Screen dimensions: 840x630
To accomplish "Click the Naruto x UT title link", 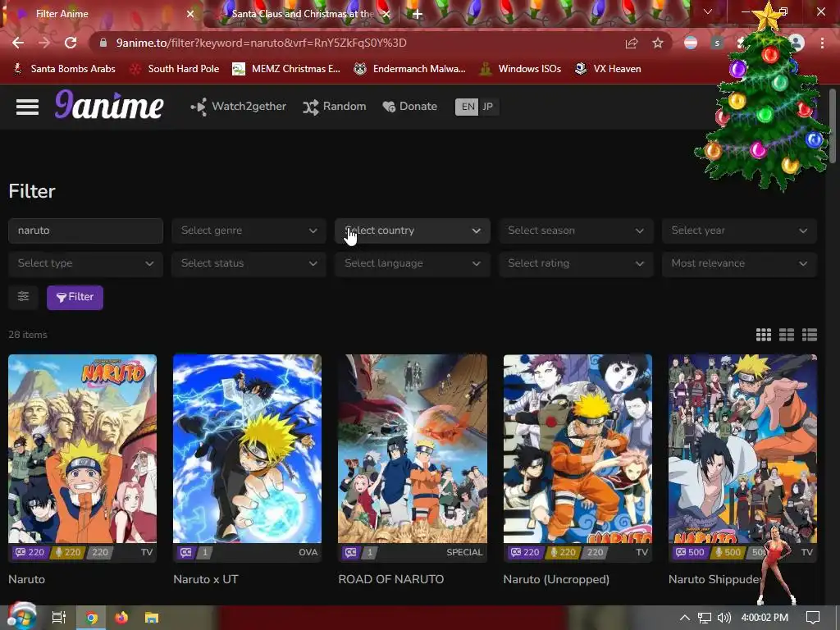I will point(206,579).
